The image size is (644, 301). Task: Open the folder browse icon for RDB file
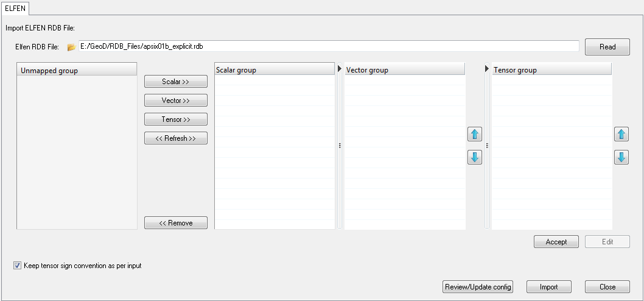(x=71, y=47)
